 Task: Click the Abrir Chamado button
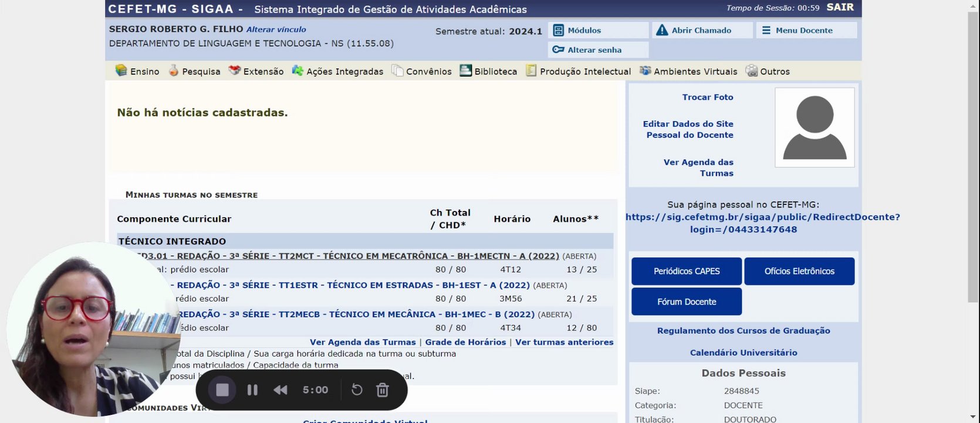tap(702, 31)
